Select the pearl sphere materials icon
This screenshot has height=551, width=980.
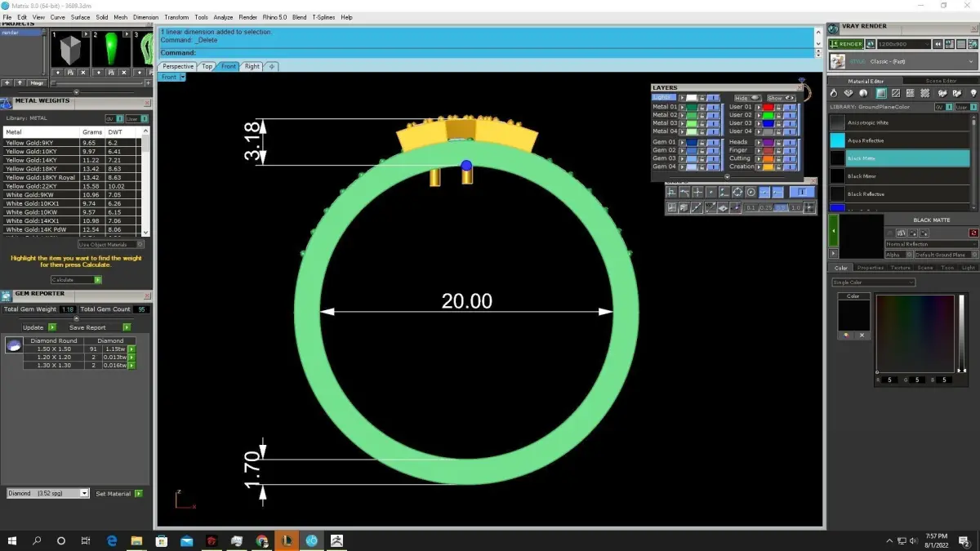tap(863, 93)
